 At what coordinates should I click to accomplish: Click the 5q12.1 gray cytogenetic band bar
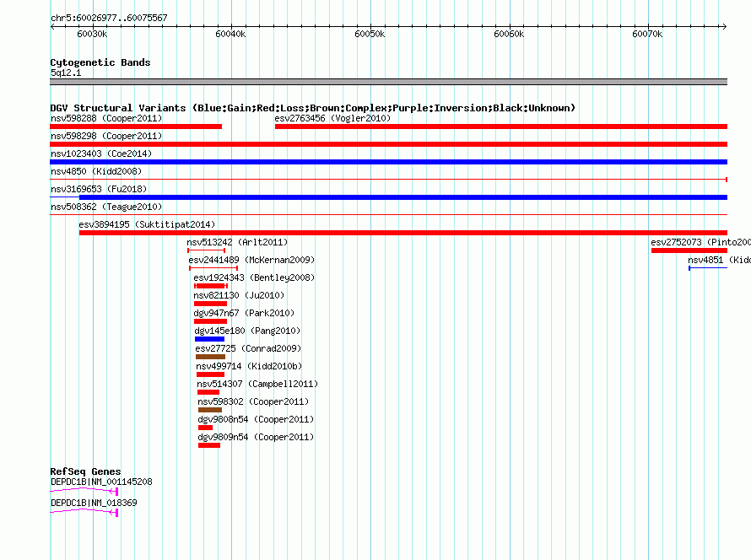(388, 82)
